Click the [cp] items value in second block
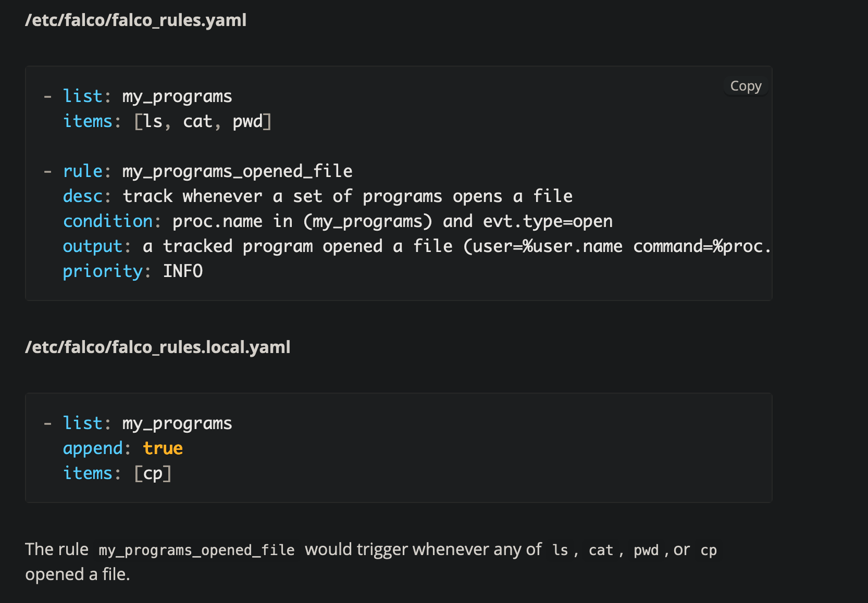 coord(153,473)
